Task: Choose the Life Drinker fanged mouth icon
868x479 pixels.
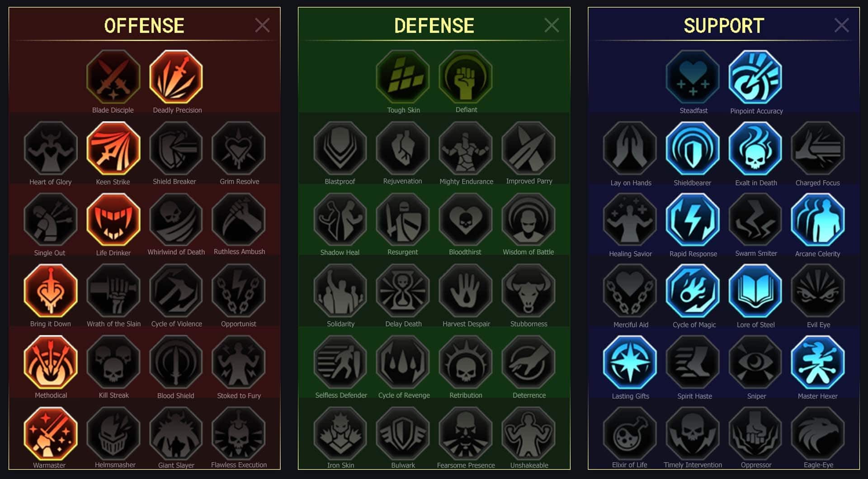Action: [x=113, y=220]
